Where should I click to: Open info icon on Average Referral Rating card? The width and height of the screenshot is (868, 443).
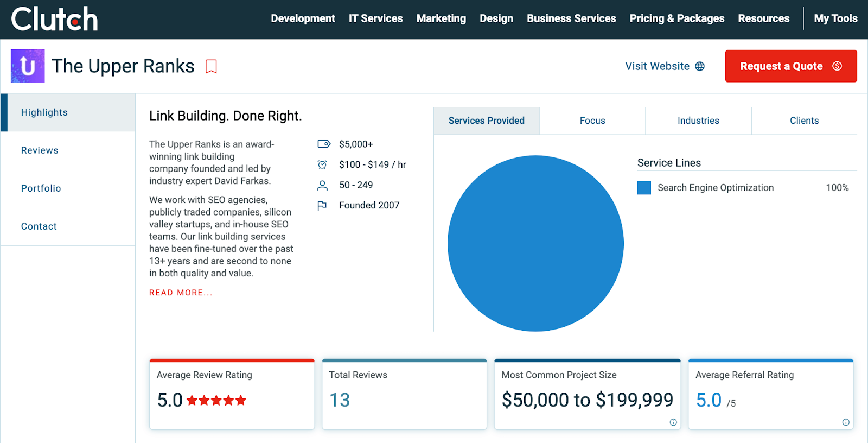[x=846, y=422]
